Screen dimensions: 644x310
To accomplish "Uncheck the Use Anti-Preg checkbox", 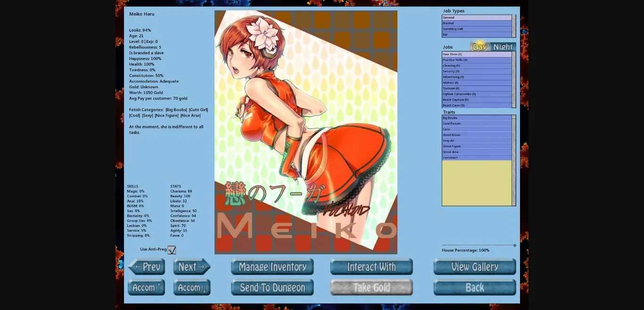I will [x=172, y=250].
